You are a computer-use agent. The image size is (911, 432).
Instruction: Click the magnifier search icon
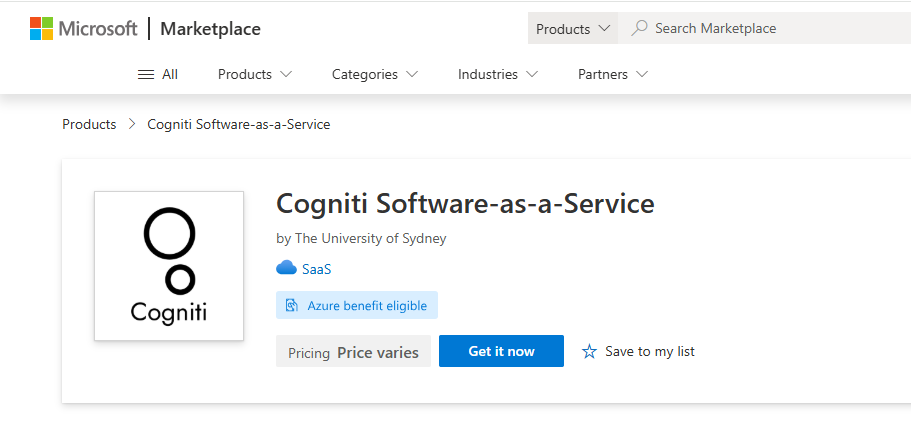tap(639, 28)
